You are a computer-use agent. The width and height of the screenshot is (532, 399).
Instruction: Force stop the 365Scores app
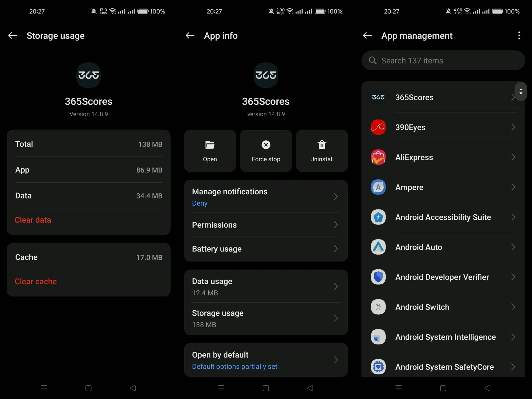click(x=266, y=151)
